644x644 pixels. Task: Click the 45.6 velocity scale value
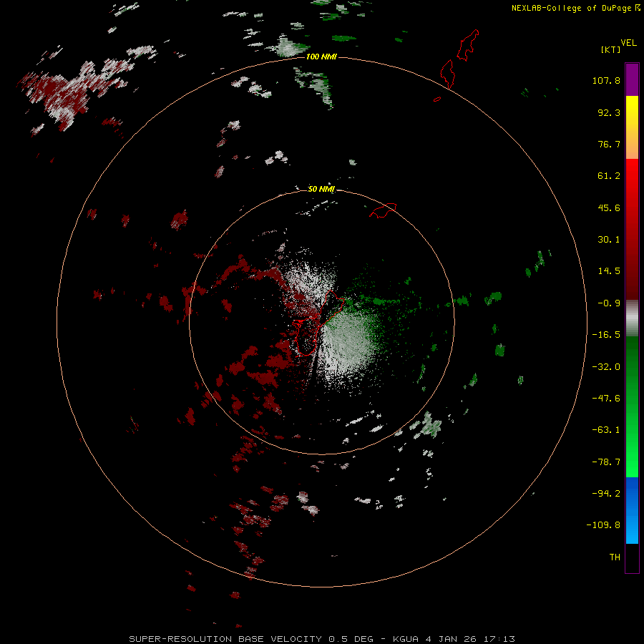click(x=609, y=208)
